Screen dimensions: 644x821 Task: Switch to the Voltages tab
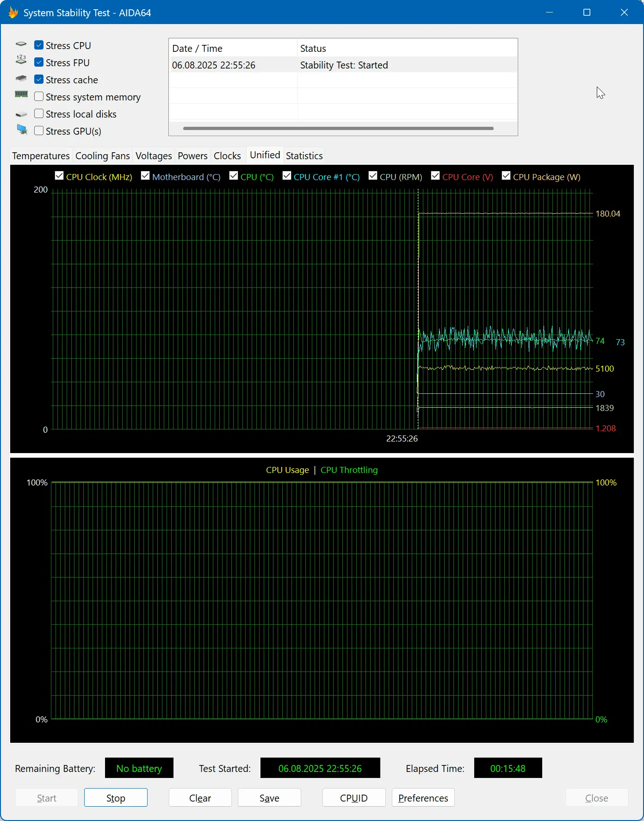click(x=154, y=156)
